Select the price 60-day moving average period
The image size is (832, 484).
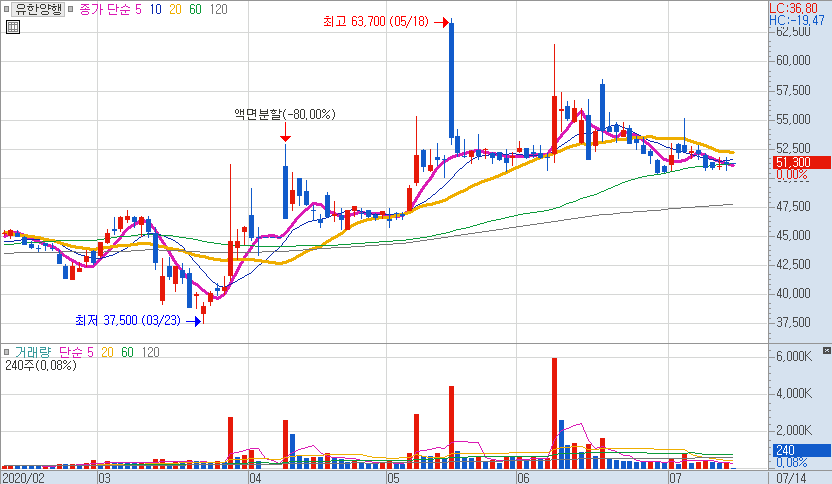[195, 9]
